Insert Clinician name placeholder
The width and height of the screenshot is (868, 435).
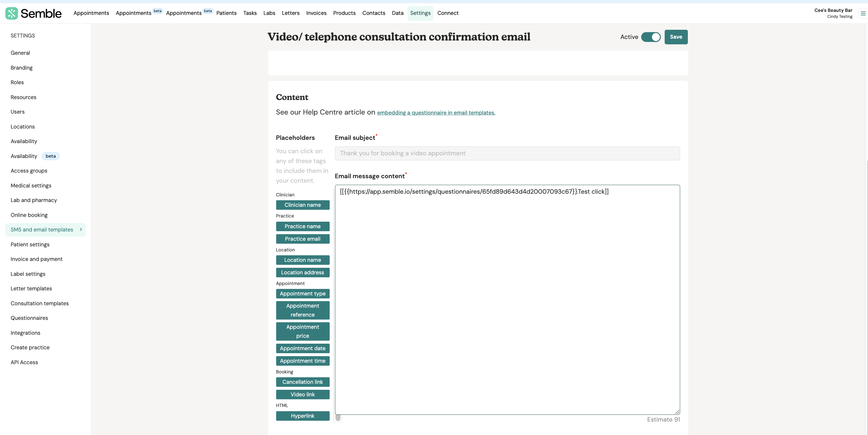click(303, 205)
